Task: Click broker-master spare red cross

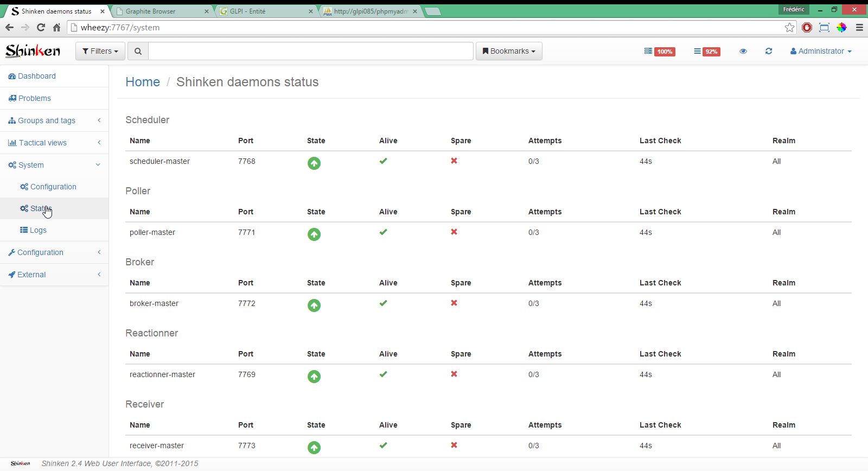Action: click(454, 303)
